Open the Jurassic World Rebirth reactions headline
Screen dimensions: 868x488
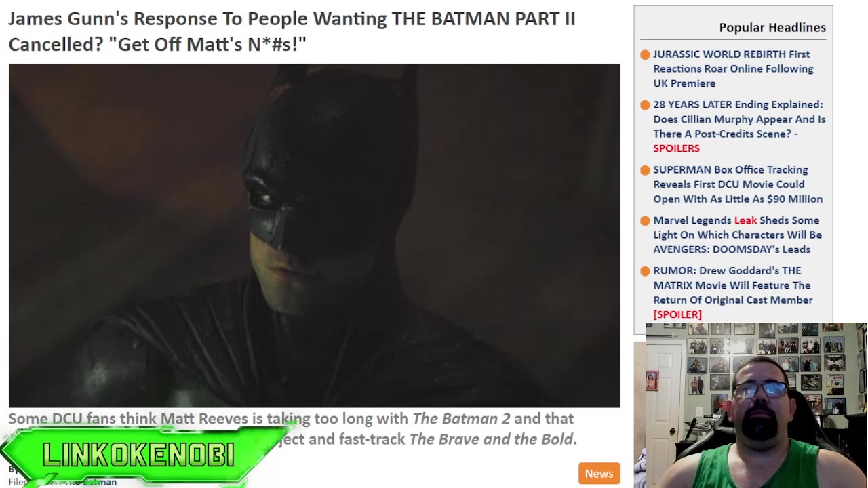733,68
